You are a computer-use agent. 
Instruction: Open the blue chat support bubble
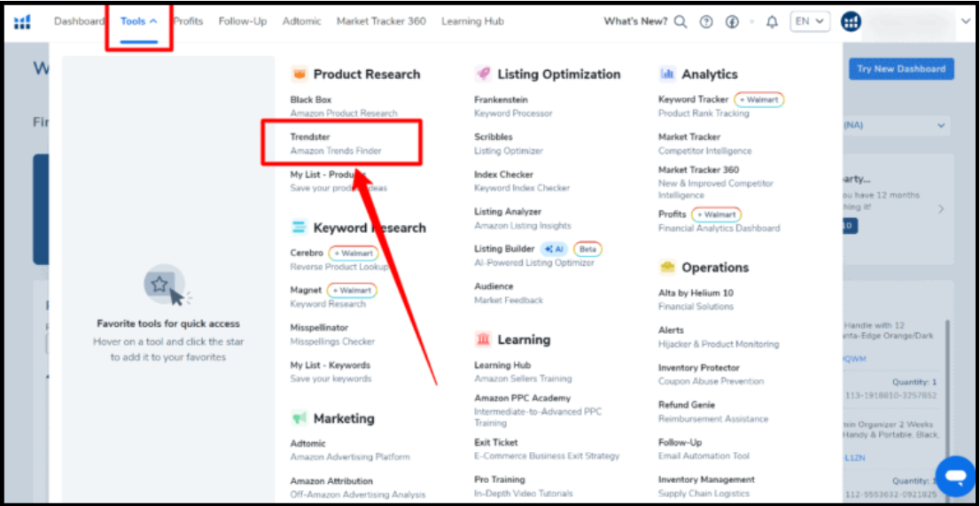[x=955, y=477]
